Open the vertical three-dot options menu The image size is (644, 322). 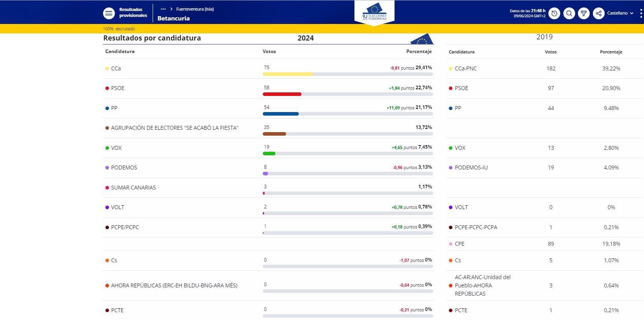[x=641, y=13]
